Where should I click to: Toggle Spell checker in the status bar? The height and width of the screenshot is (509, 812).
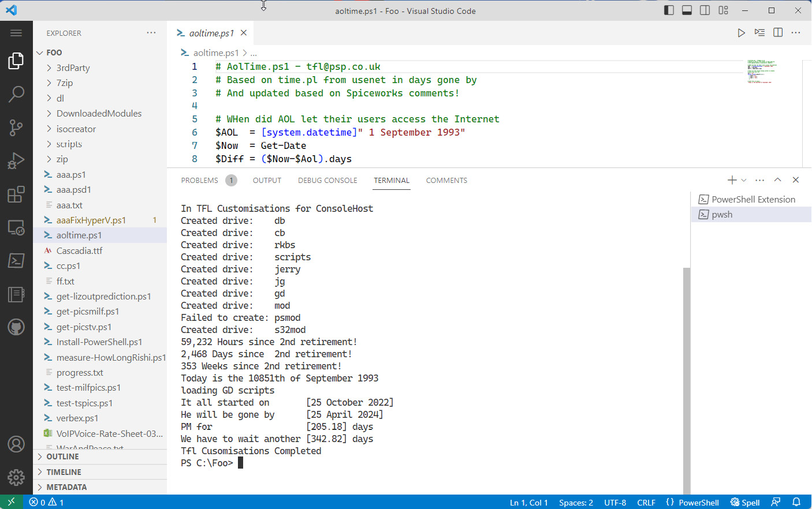pyautogui.click(x=745, y=502)
